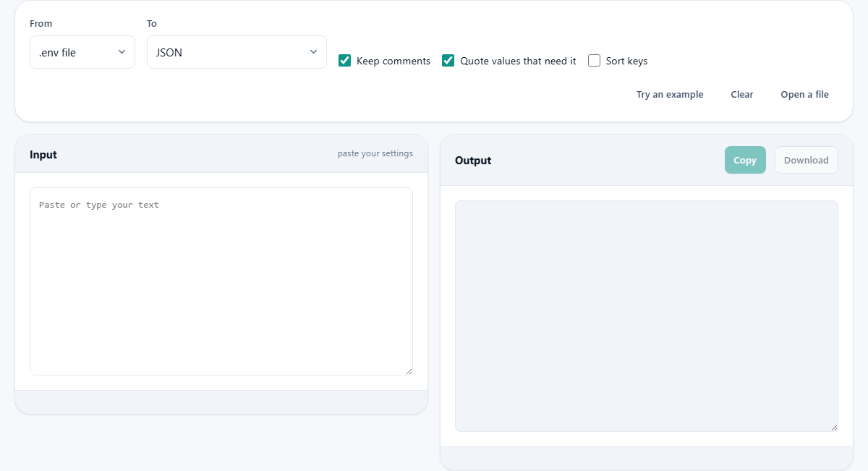Click the Input area resize handle
This screenshot has height=471, width=868.
[409, 371]
